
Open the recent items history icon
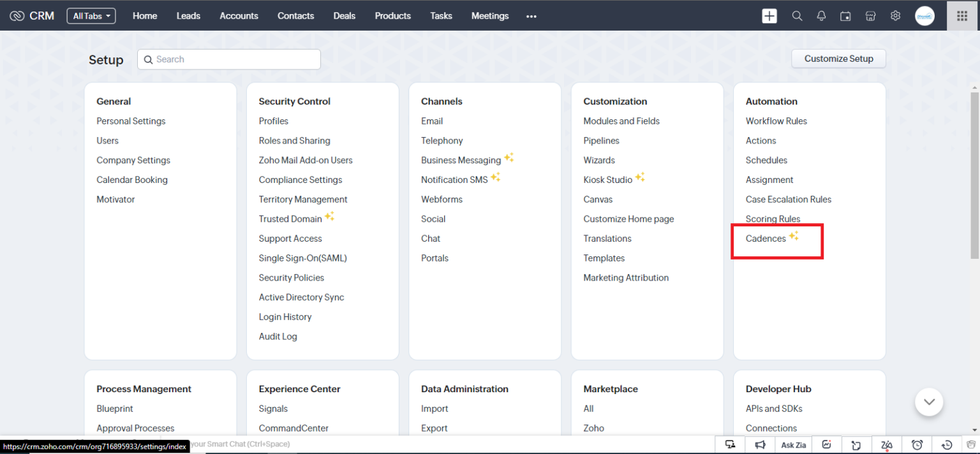[947, 444]
